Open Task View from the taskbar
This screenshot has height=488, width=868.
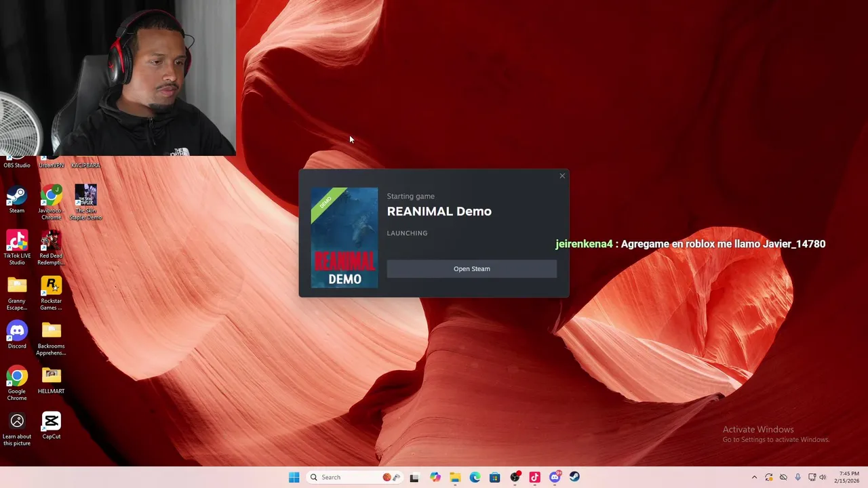414,477
